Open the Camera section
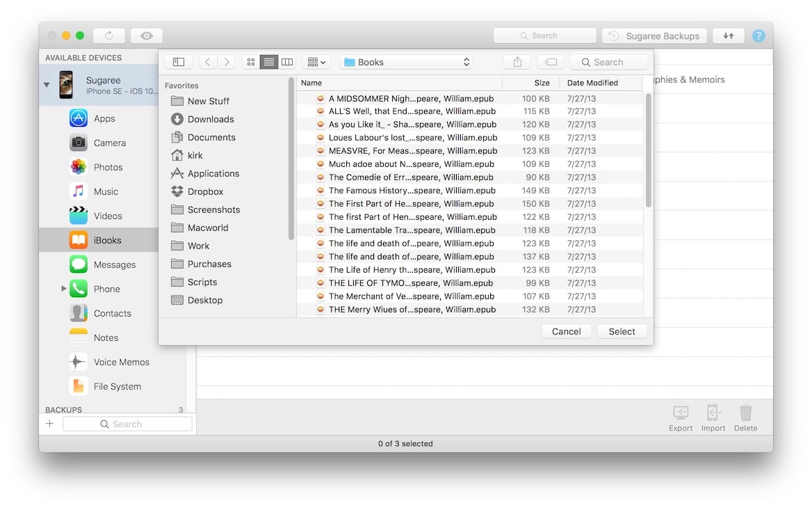 (99, 143)
